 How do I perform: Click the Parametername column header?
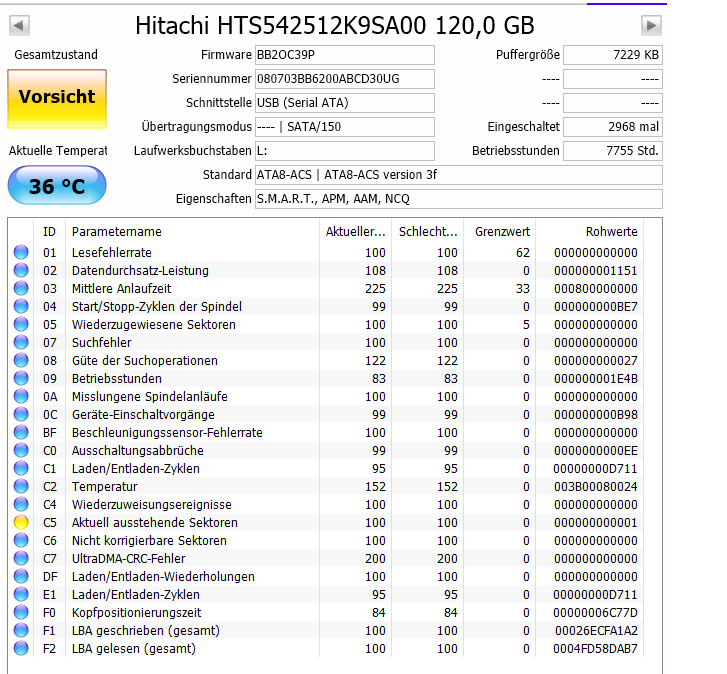192,231
